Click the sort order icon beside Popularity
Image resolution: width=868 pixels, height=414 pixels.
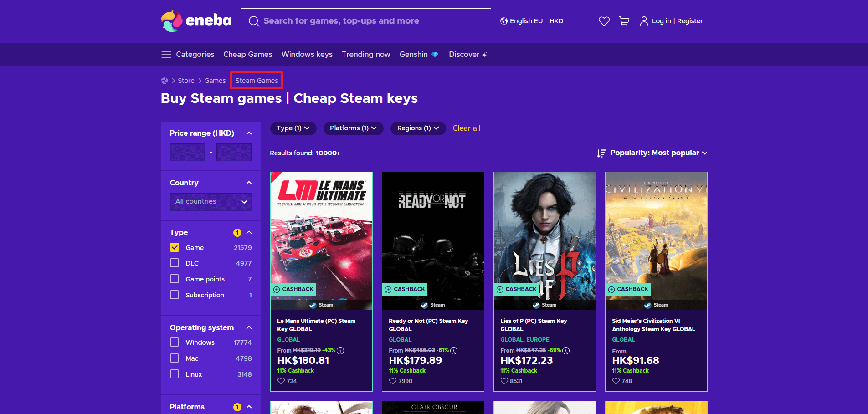(x=601, y=153)
